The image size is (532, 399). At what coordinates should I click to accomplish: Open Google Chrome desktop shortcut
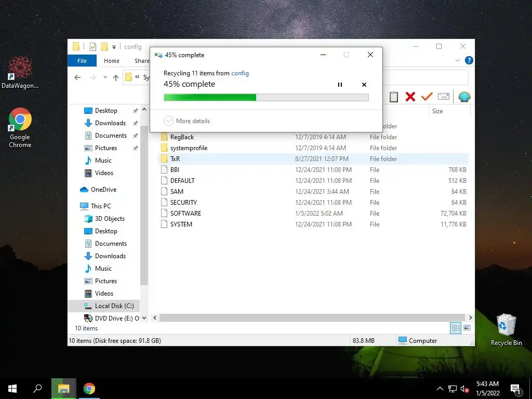pos(20,128)
